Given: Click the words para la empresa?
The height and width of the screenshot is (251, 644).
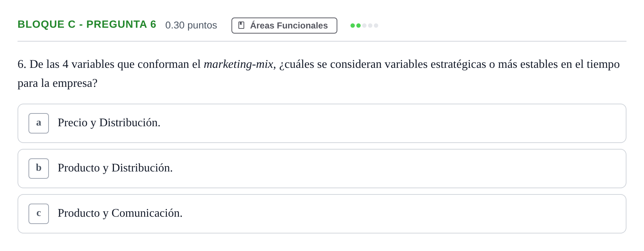Looking at the screenshot, I should [x=57, y=83].
